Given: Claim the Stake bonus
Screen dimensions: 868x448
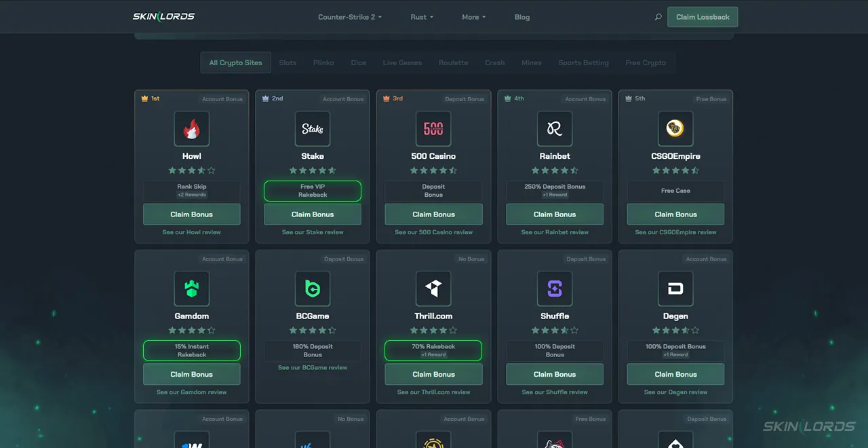Looking at the screenshot, I should tap(313, 214).
